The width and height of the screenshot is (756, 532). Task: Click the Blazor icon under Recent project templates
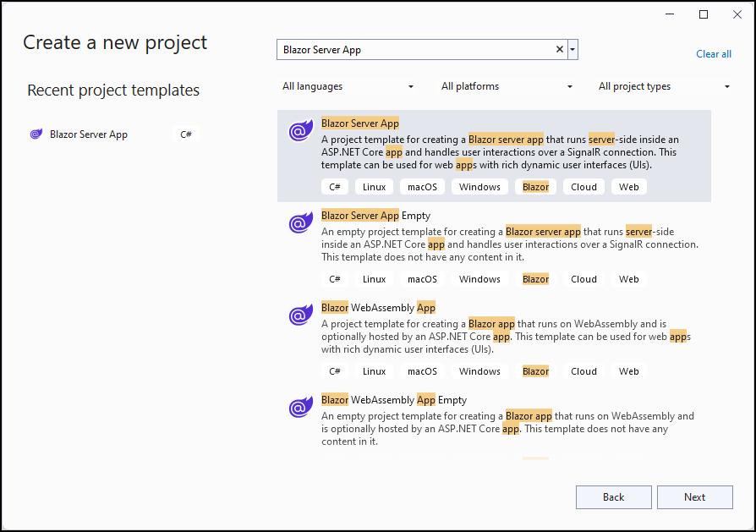click(x=36, y=134)
